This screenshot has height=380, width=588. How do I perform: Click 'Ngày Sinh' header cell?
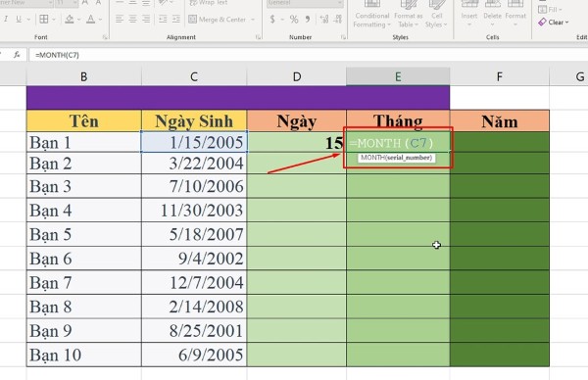(194, 120)
